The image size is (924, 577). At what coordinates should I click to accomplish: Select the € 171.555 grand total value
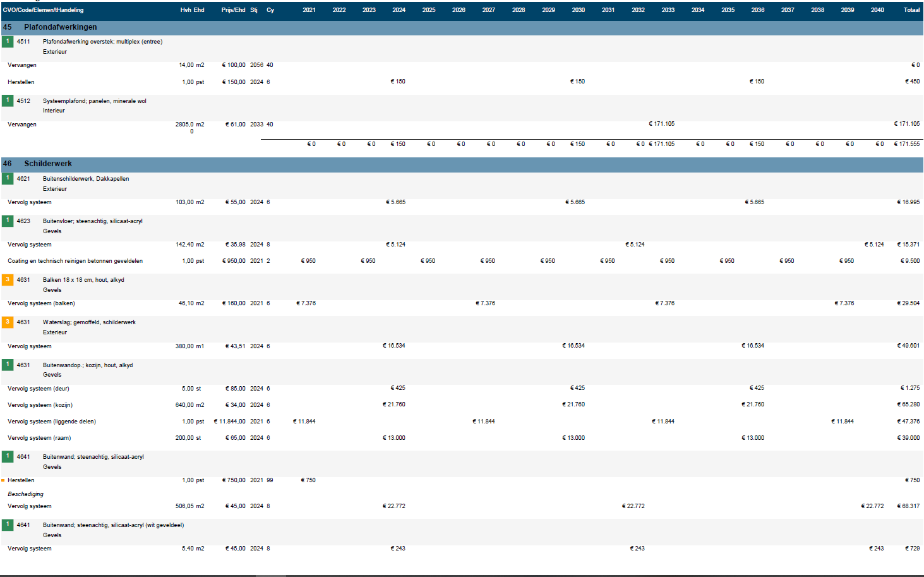click(906, 144)
